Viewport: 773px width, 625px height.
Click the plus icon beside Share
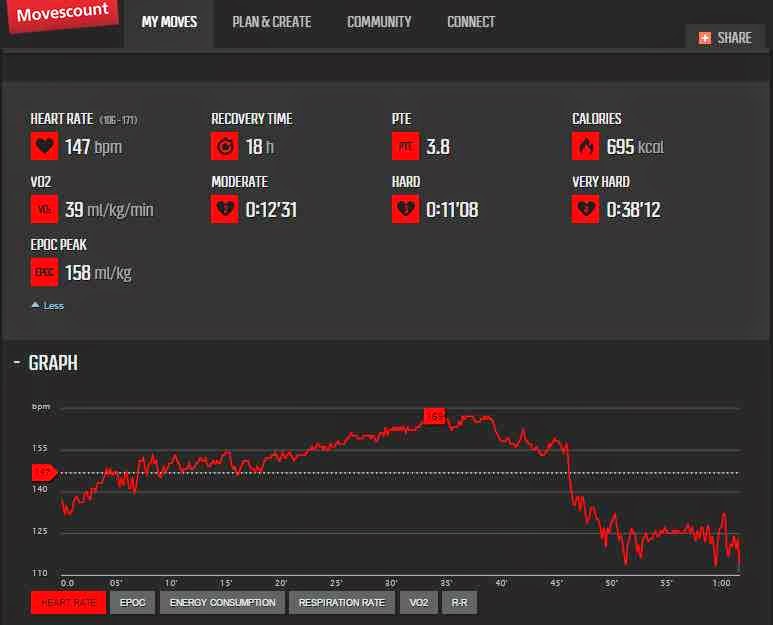(x=705, y=38)
